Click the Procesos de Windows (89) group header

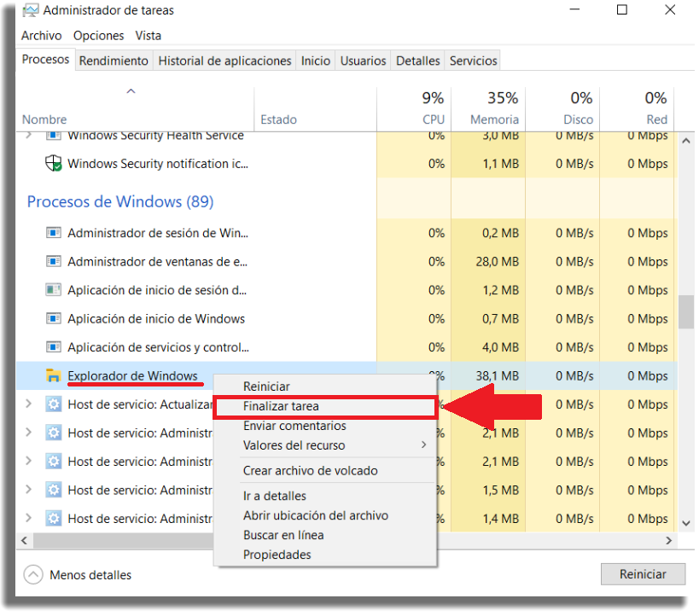[120, 201]
